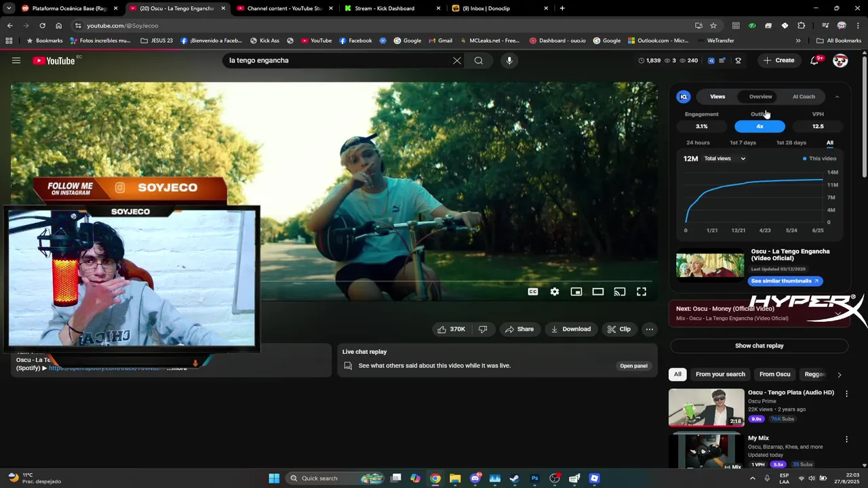Screen dimensions: 868x488
Task: Enter full screen in the player
Action: pyautogui.click(x=642, y=291)
